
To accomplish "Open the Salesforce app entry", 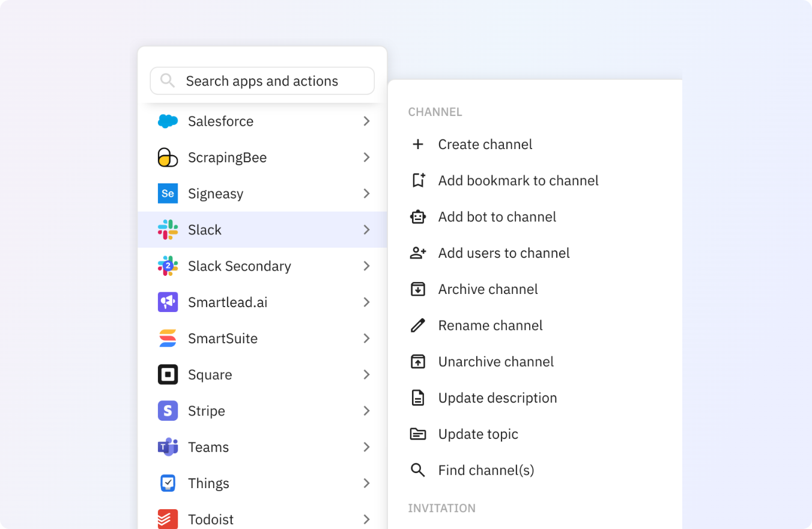I will tap(262, 121).
